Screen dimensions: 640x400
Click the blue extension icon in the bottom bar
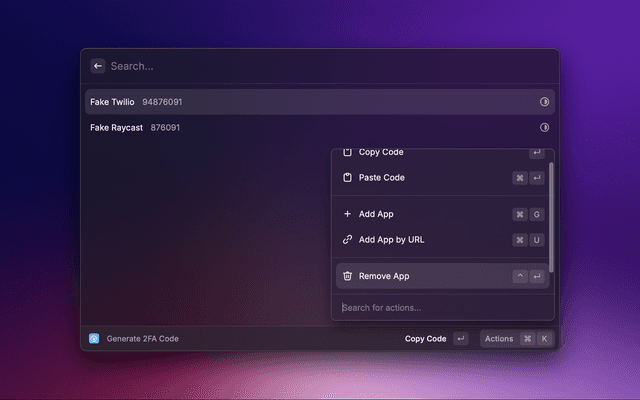coord(94,339)
